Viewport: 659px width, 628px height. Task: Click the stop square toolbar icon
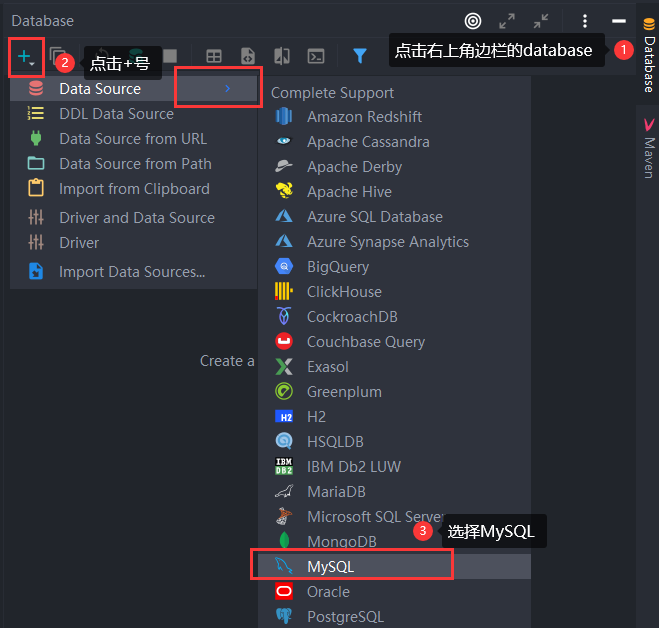click(x=170, y=55)
